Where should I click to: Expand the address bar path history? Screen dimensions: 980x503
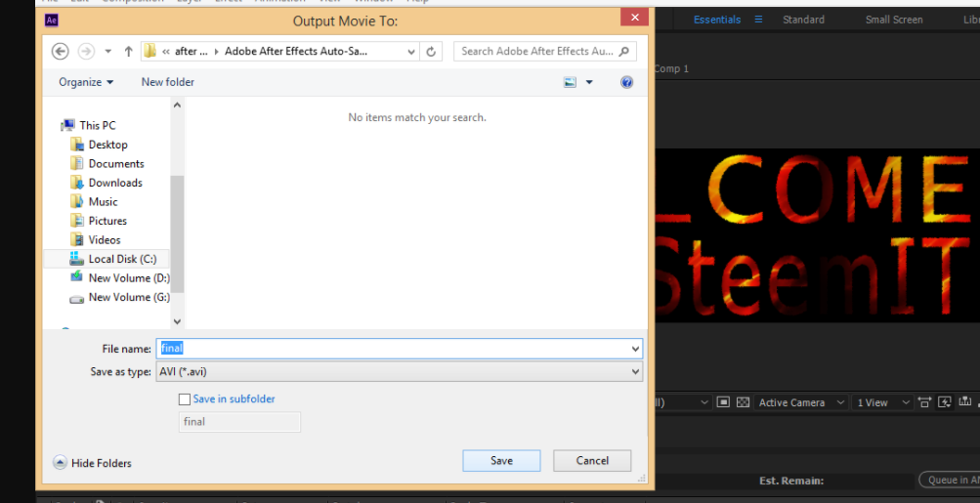coord(410,52)
